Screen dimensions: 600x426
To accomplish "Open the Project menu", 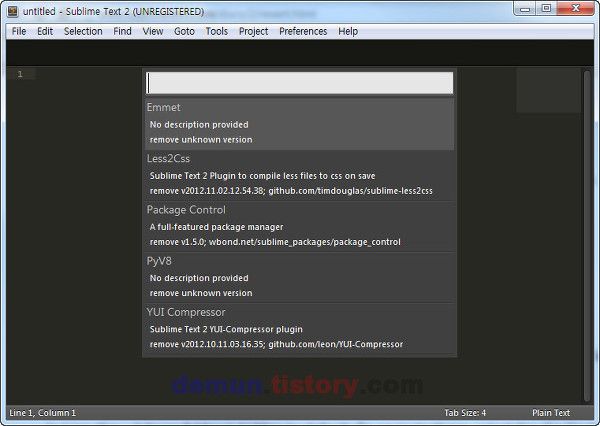I will (x=253, y=31).
